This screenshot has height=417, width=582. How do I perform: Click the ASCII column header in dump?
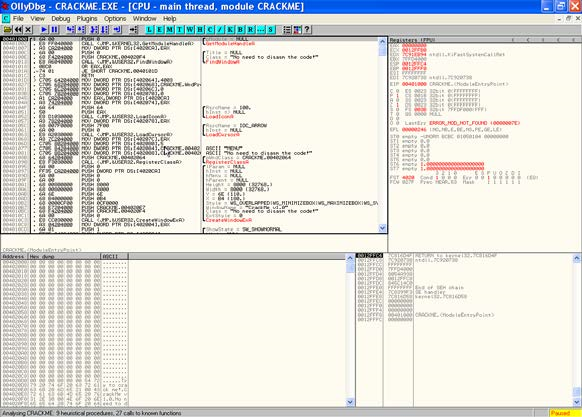(114, 257)
